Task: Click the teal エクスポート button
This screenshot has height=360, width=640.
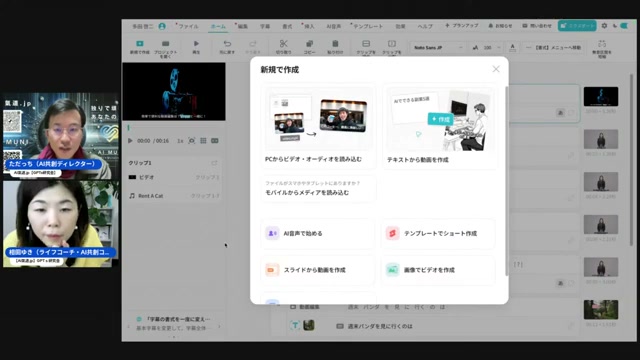Action: tap(577, 26)
